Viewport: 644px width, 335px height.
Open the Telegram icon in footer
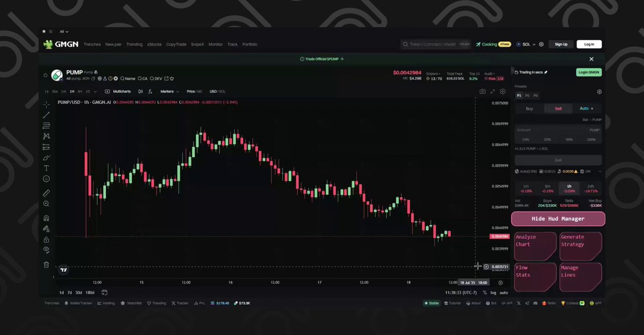coord(527,303)
